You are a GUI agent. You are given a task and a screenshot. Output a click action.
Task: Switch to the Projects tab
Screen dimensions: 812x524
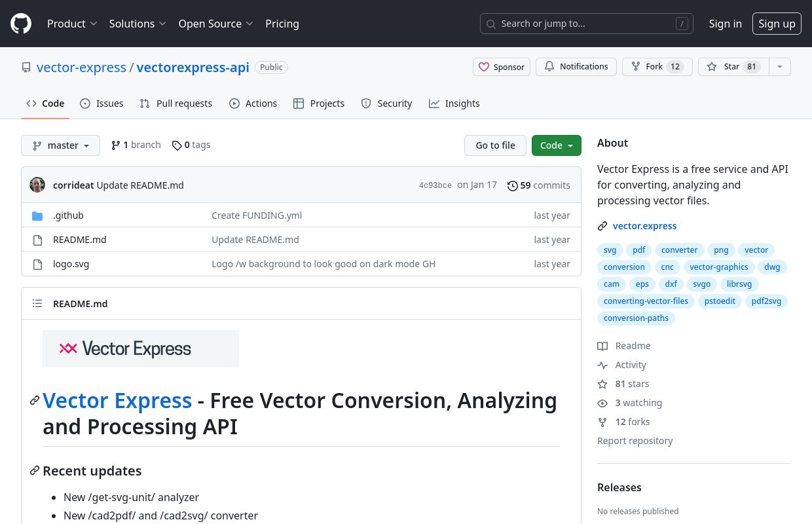(x=319, y=103)
